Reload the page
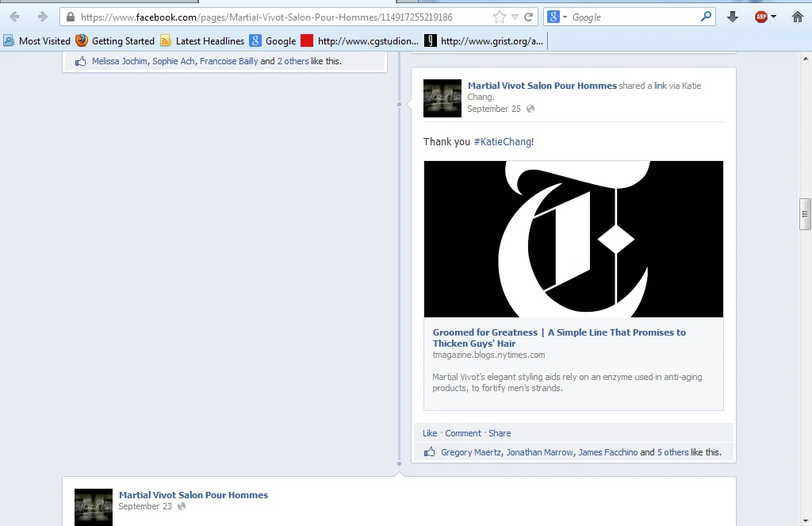The image size is (812, 526). point(529,17)
